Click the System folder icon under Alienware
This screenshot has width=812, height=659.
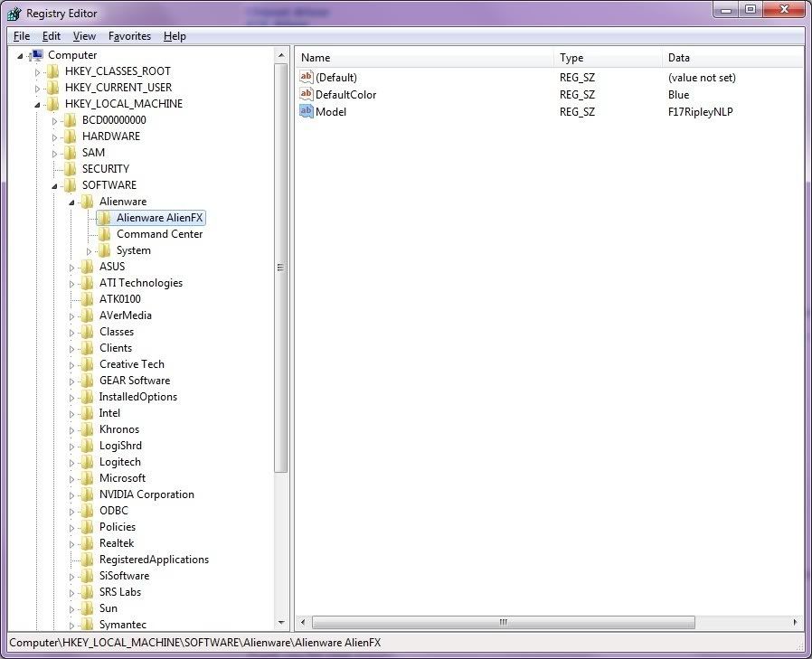[104, 250]
